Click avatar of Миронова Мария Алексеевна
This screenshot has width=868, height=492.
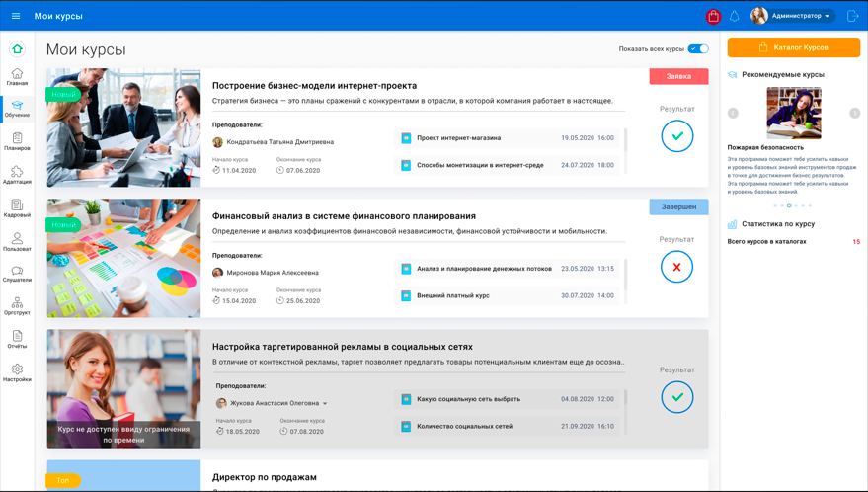click(217, 273)
